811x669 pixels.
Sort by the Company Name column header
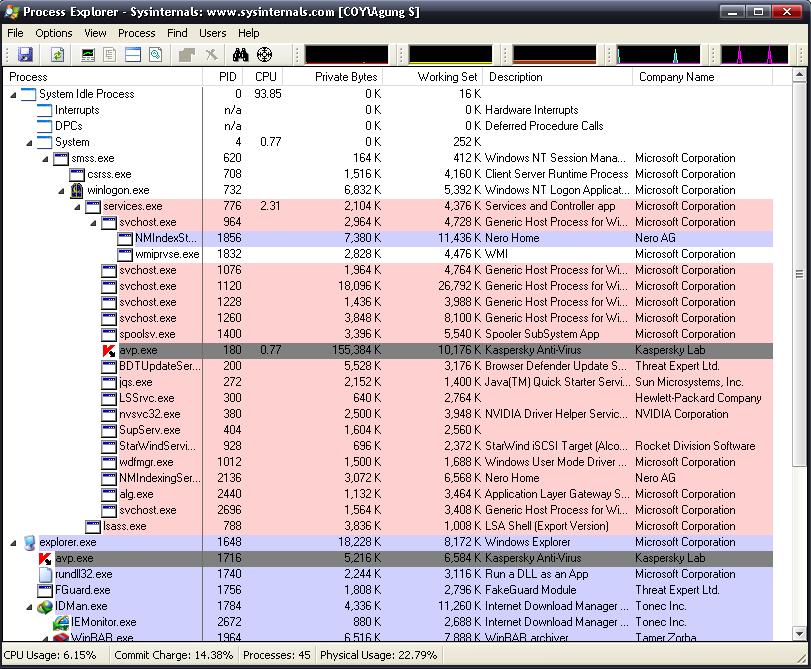tap(702, 77)
